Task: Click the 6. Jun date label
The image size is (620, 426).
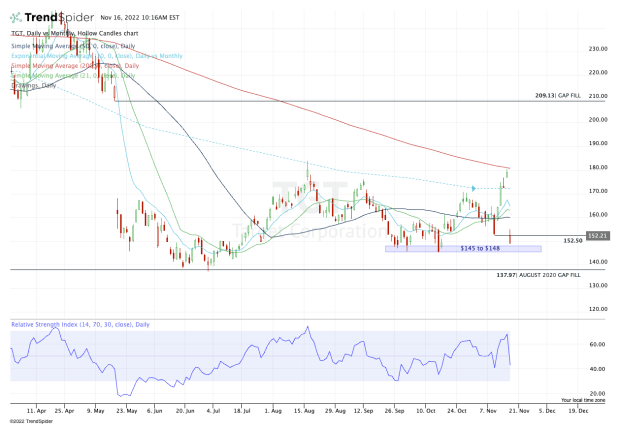Action: click(155, 411)
